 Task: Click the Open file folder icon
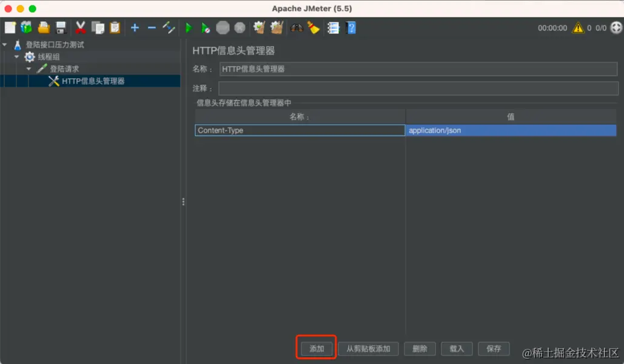pyautogui.click(x=44, y=27)
